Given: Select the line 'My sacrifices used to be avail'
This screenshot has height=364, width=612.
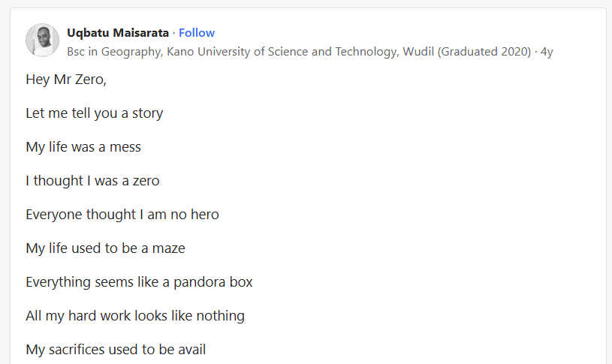Looking at the screenshot, I should pos(116,350).
